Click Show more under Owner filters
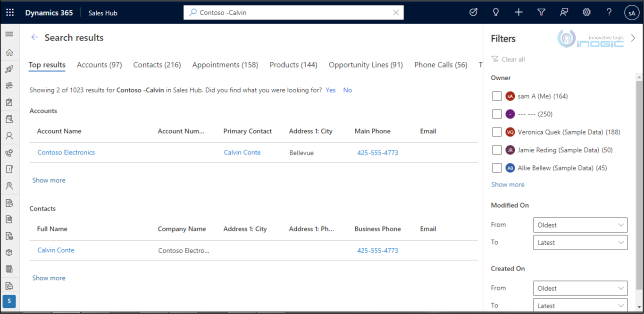Screen dimensions: 644x314 (x=508, y=185)
